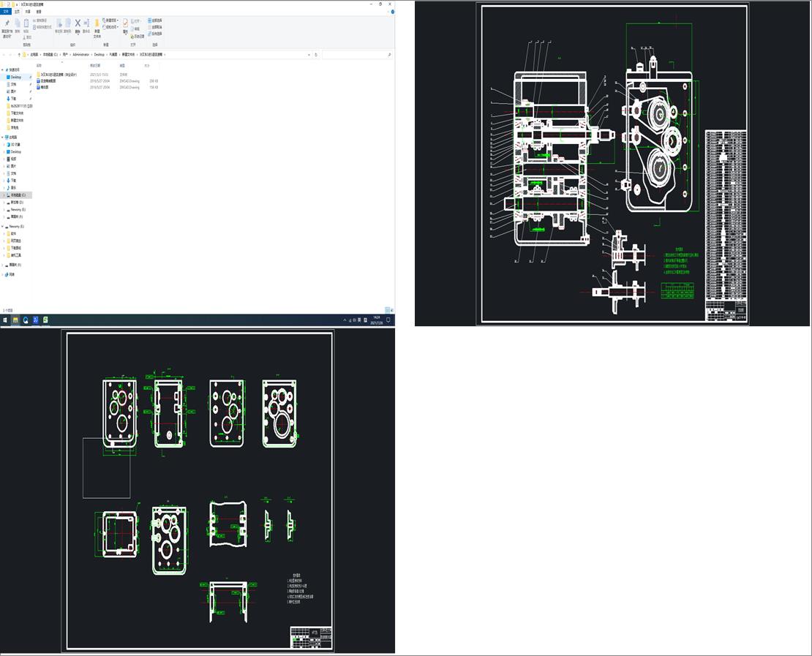
Task: Collapse the Quick access tree node
Action: [x=3, y=69]
